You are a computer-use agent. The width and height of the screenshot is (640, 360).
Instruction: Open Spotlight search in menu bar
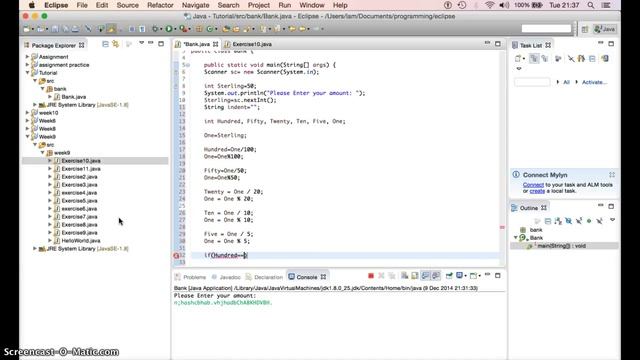[591, 5]
